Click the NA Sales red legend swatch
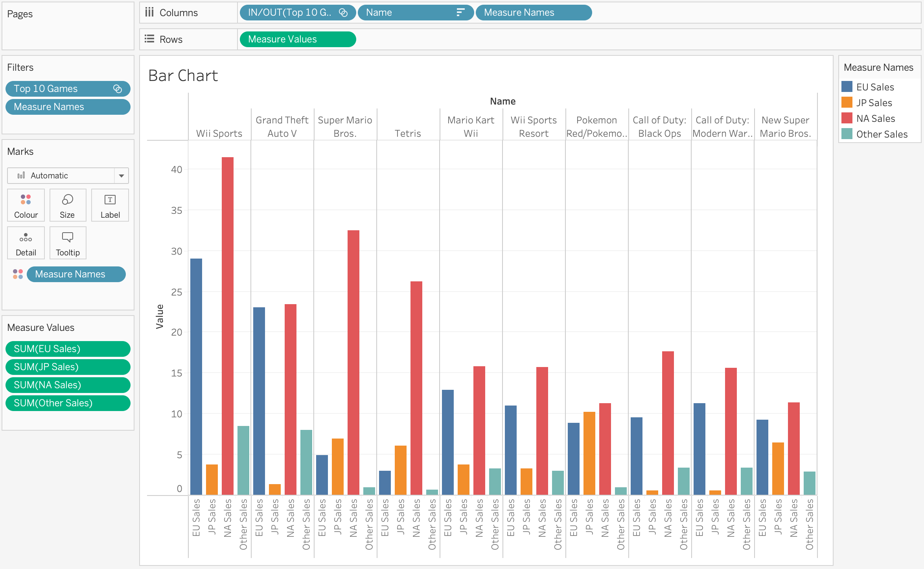The image size is (924, 569). point(847,118)
